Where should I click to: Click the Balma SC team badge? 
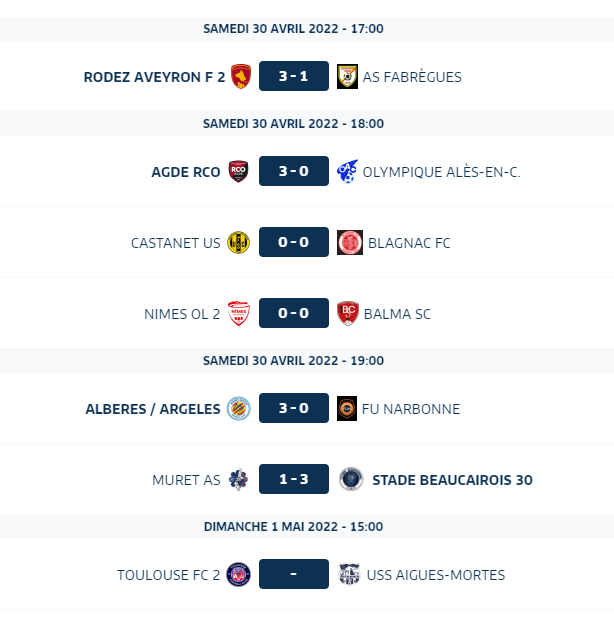[347, 313]
